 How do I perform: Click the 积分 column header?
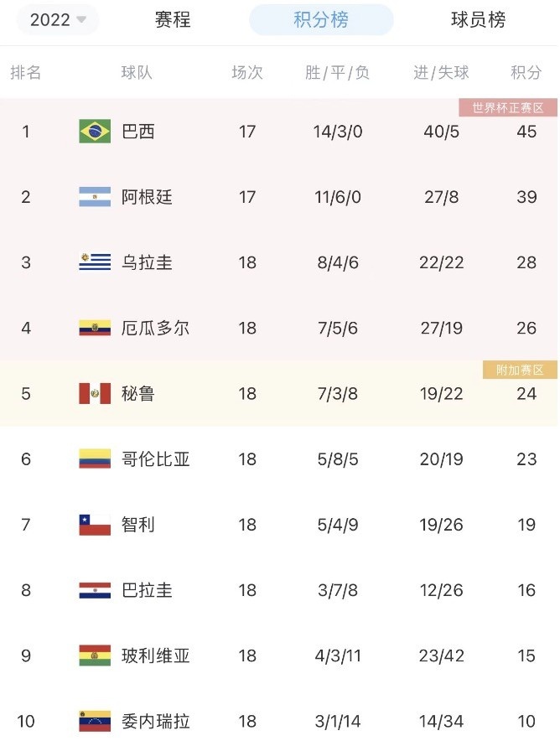pyautogui.click(x=526, y=73)
